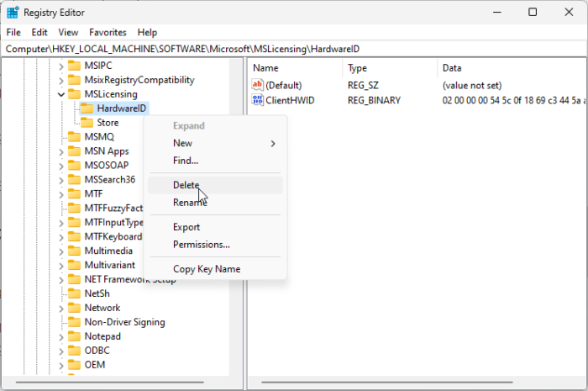Viewport: 588px width, 391px height.
Task: Click the MTF folder icon
Action: point(74,194)
